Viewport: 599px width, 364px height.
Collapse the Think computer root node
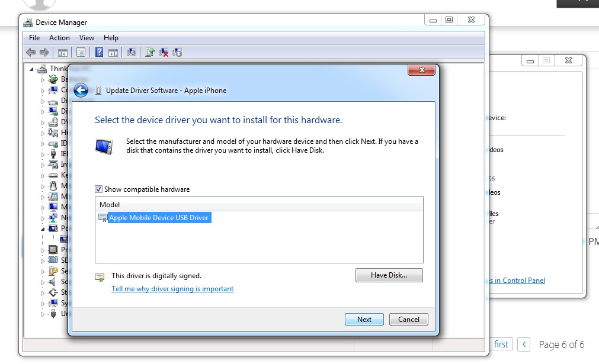[x=32, y=69]
